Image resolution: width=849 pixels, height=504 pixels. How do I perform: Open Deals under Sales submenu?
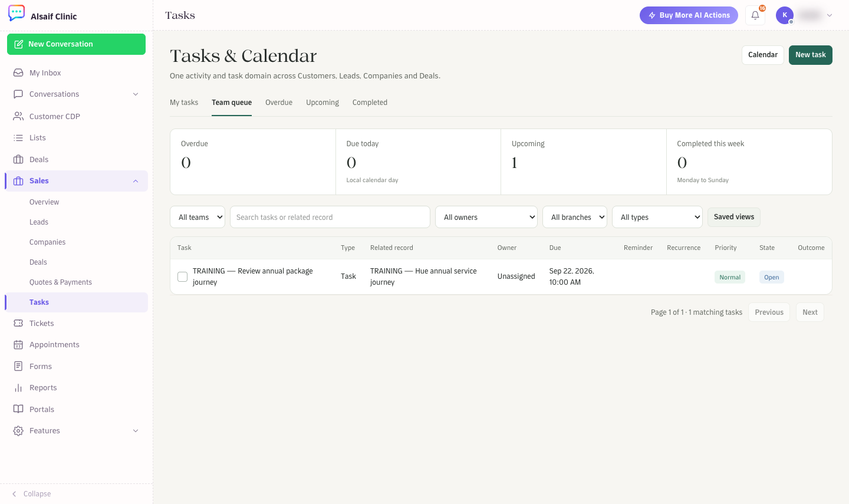[38, 262]
